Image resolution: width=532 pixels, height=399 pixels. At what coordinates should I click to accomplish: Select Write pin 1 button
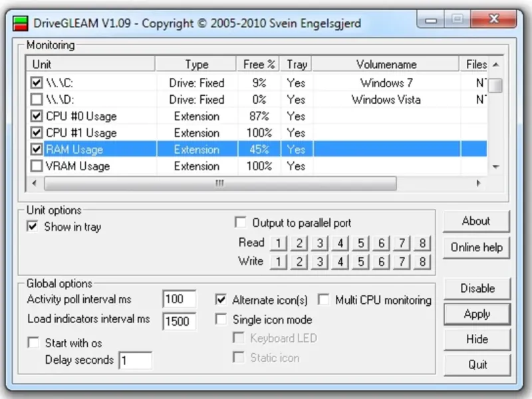(278, 261)
